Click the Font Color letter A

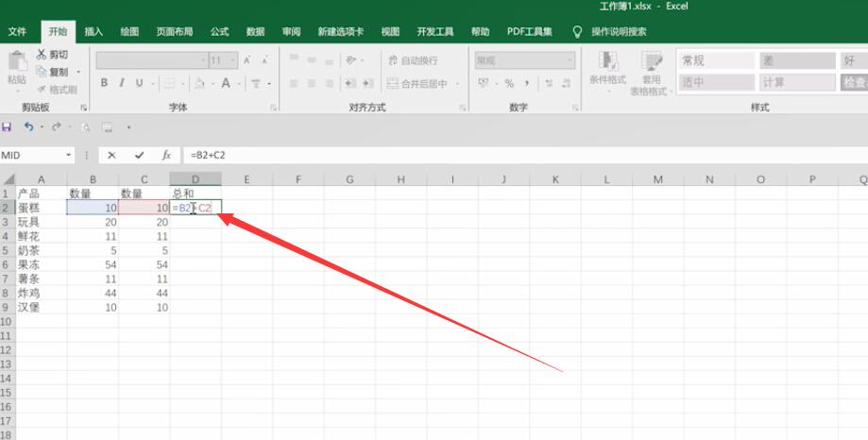pos(226,84)
